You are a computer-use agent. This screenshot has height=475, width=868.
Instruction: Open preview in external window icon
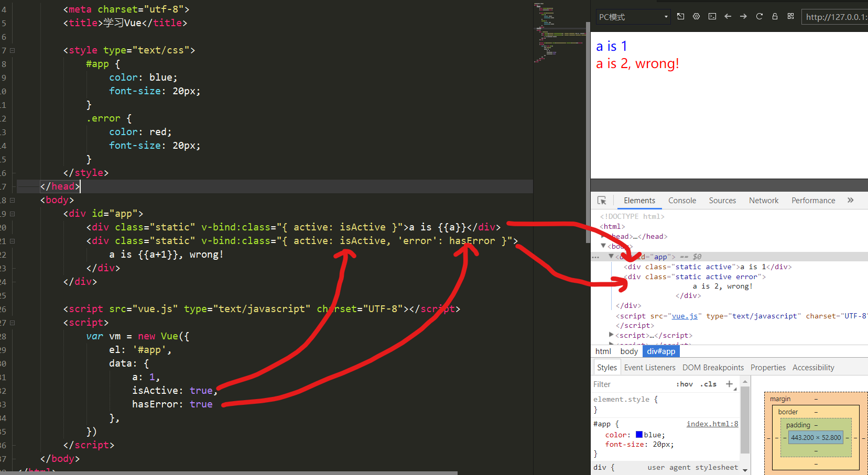click(680, 16)
